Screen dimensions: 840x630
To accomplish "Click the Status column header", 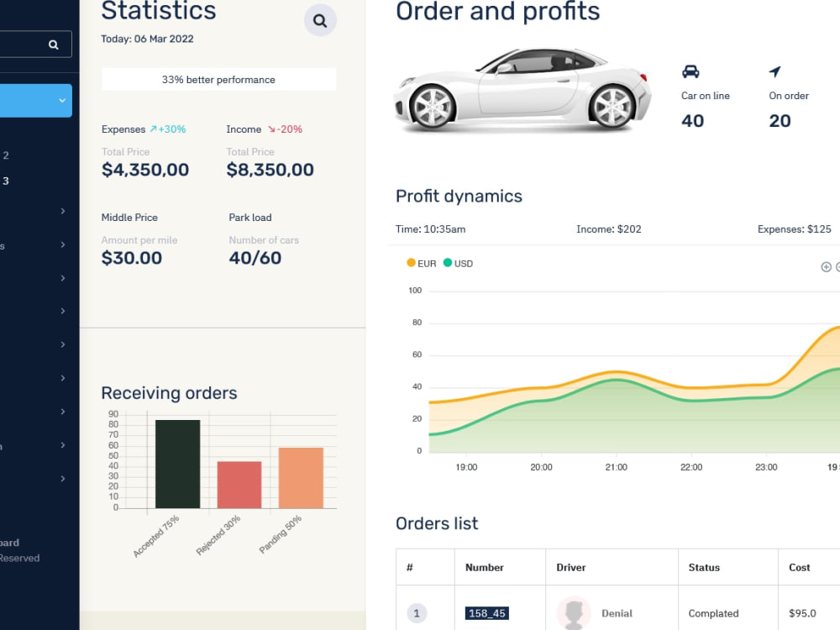I will [x=704, y=567].
